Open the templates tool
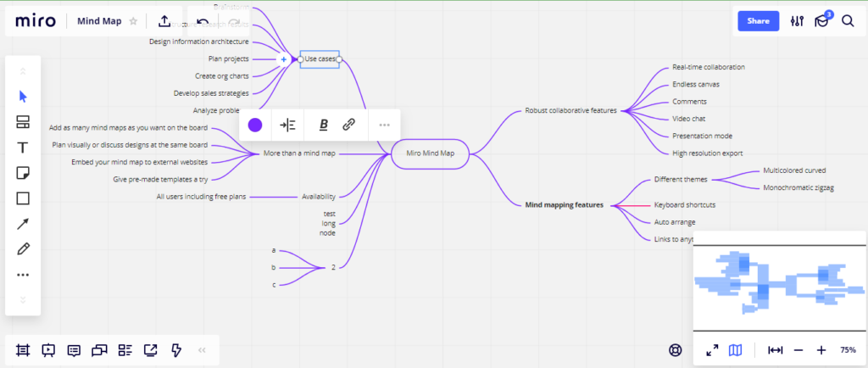The image size is (868, 368). (x=23, y=122)
